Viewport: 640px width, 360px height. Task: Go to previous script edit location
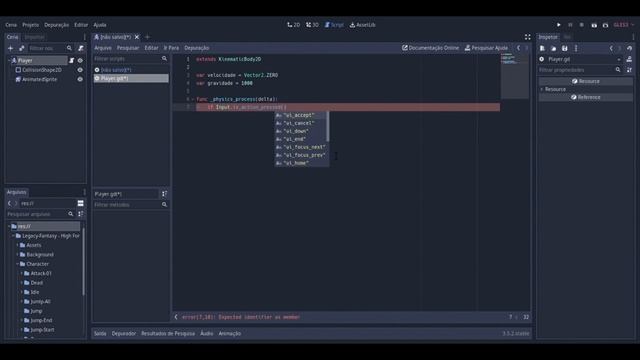(x=518, y=48)
